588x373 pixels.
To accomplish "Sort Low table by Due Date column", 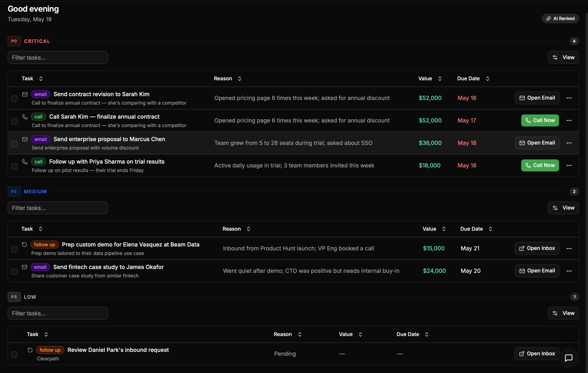I will 412,334.
